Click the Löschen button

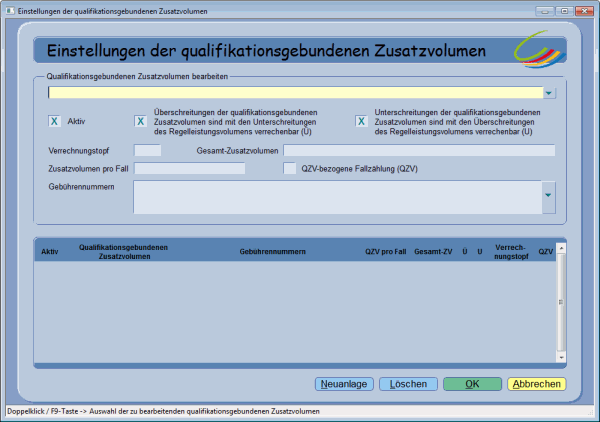click(408, 384)
